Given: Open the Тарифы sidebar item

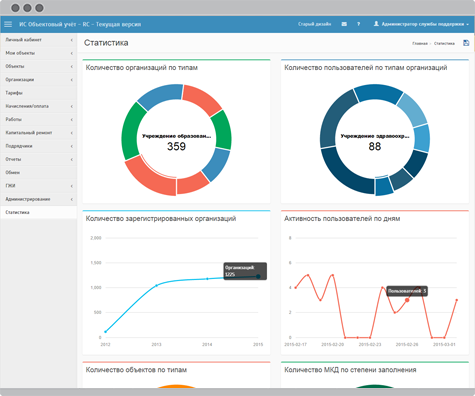Looking at the screenshot, I should point(39,93).
